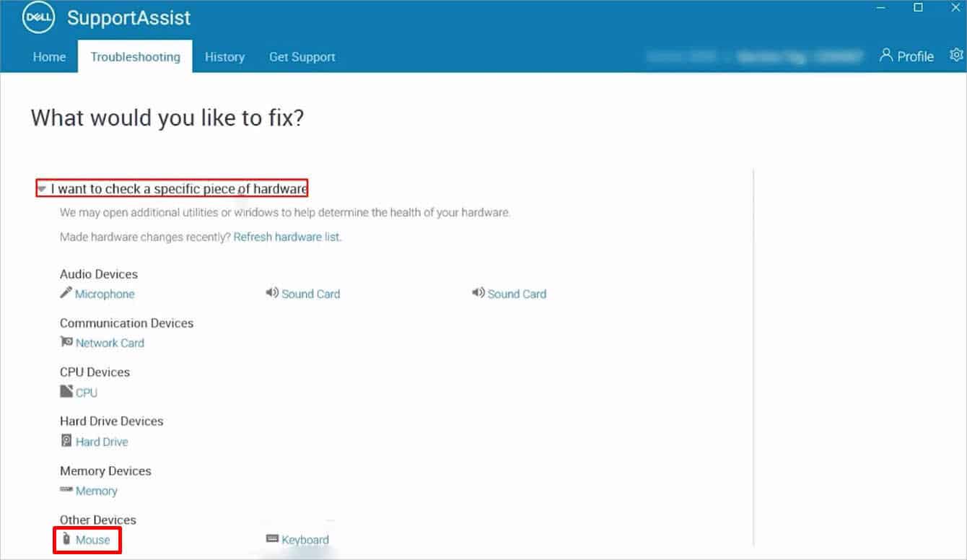Viewport: 967px width, 560px height.
Task: Click the Hard Drive disk icon
Action: coord(66,441)
